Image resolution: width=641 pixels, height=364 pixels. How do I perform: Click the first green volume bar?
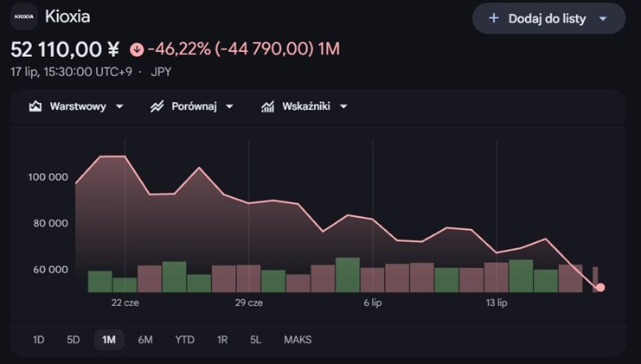100,282
